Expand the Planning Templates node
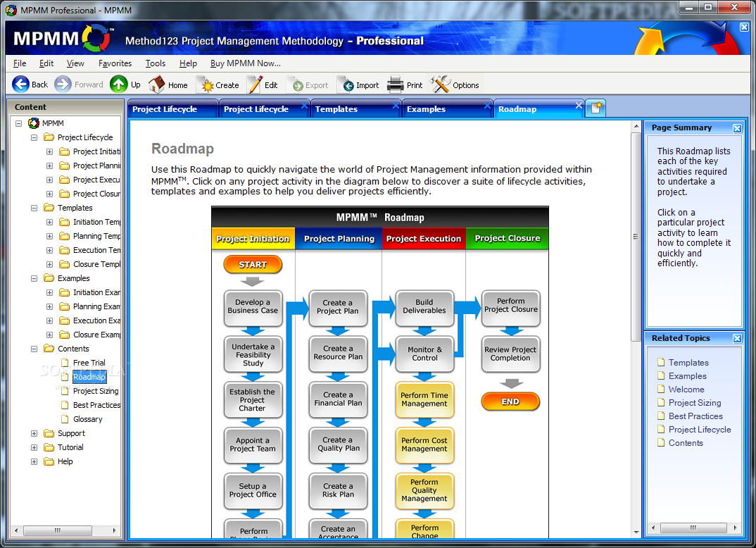This screenshot has width=756, height=548. coord(49,236)
